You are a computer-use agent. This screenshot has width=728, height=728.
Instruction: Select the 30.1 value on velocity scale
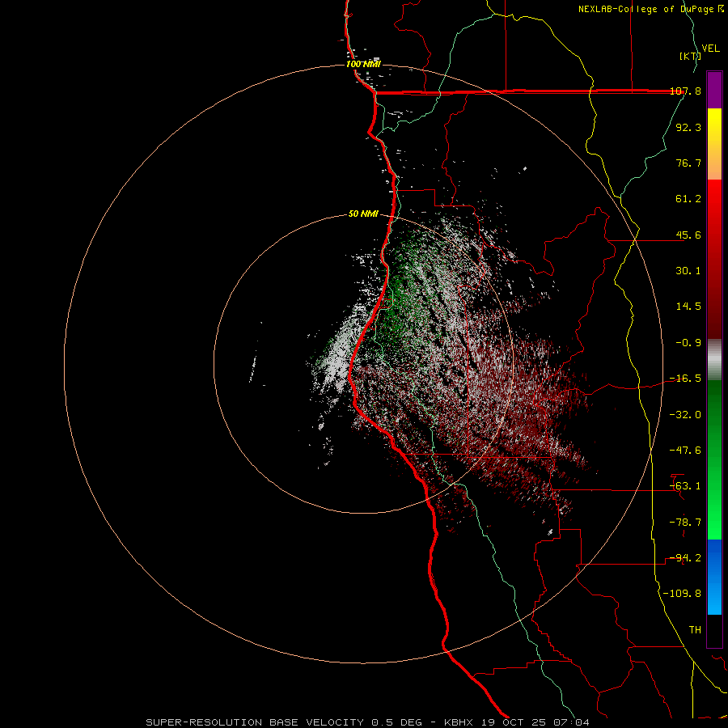tap(688, 271)
